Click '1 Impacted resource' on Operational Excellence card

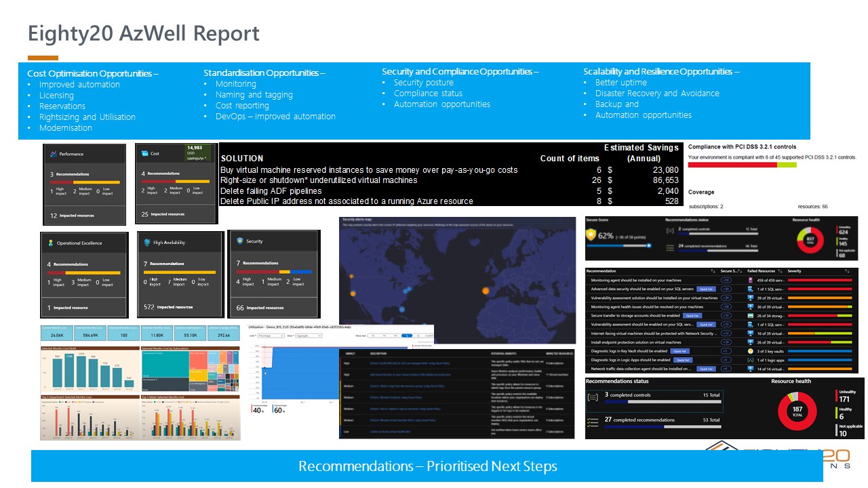(x=68, y=308)
